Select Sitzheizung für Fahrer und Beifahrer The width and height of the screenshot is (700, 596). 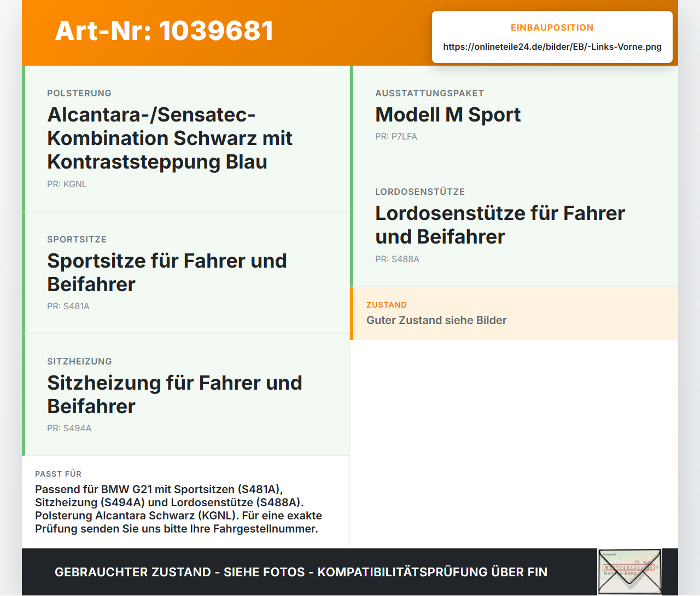pos(174,394)
